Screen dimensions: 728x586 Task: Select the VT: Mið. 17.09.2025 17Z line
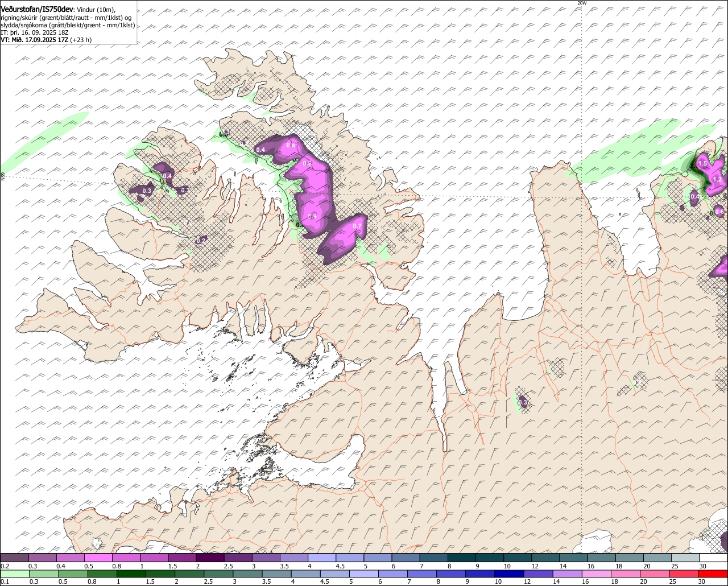click(x=45, y=40)
